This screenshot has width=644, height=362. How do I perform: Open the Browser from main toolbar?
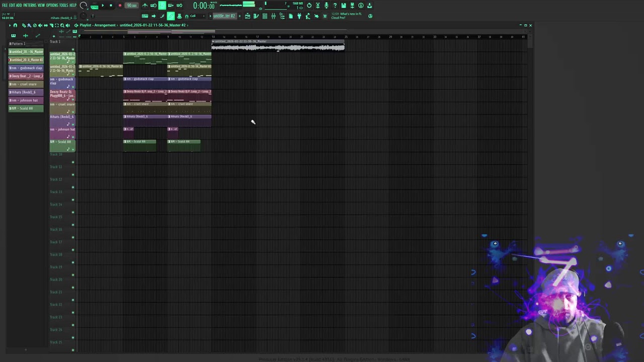click(282, 16)
